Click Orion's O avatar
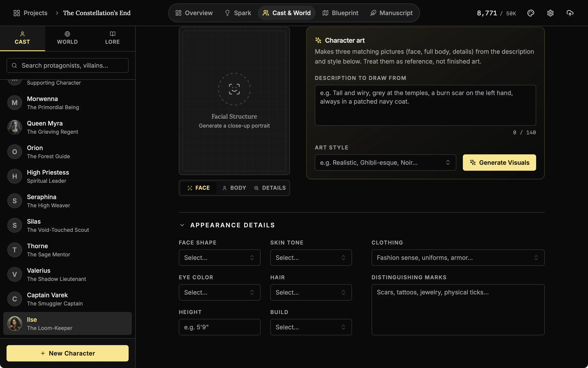The width and height of the screenshot is (588, 368). coord(14,152)
